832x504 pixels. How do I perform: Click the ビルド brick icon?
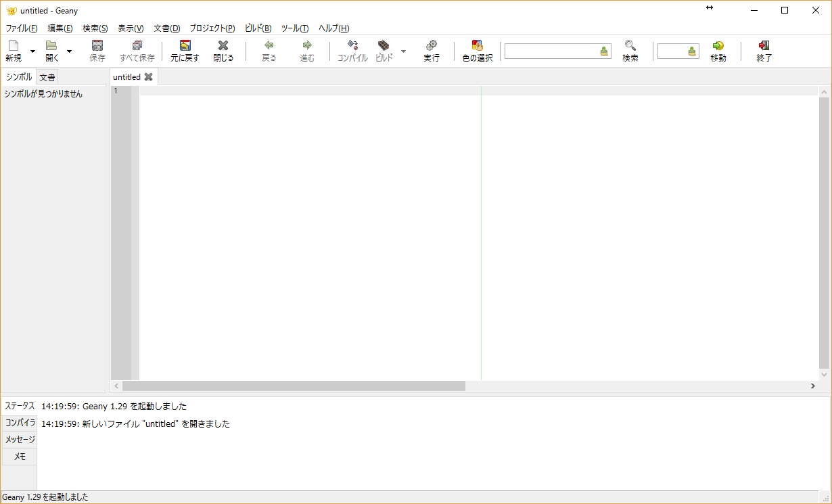tap(384, 46)
